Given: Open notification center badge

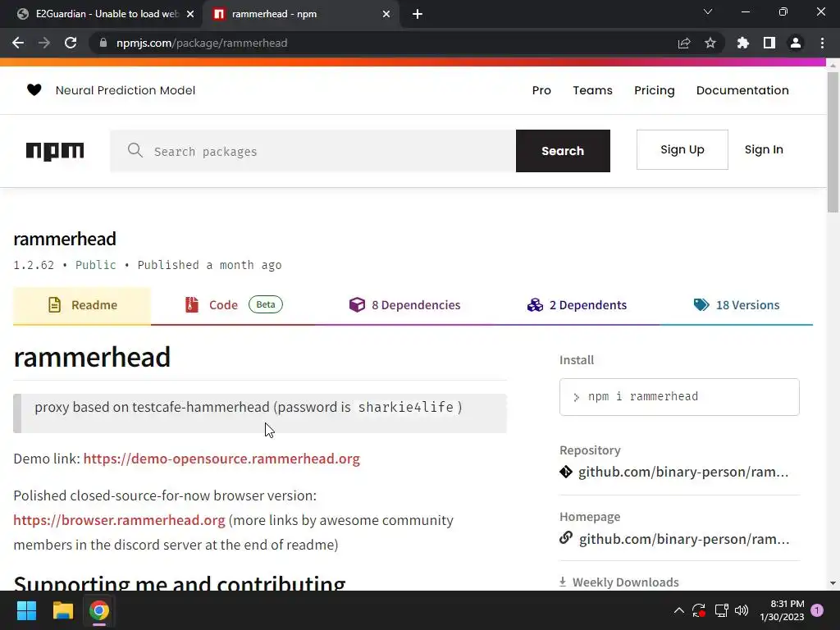Looking at the screenshot, I should 817,610.
